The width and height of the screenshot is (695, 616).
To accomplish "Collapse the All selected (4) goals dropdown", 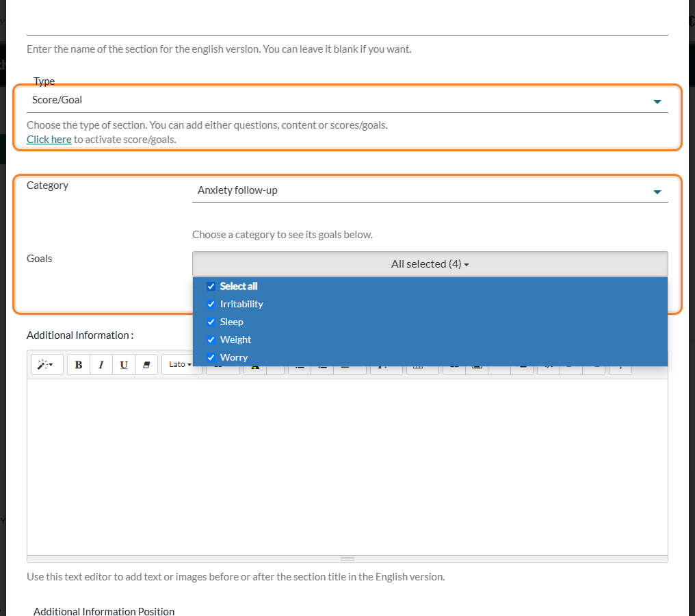I will (x=430, y=264).
